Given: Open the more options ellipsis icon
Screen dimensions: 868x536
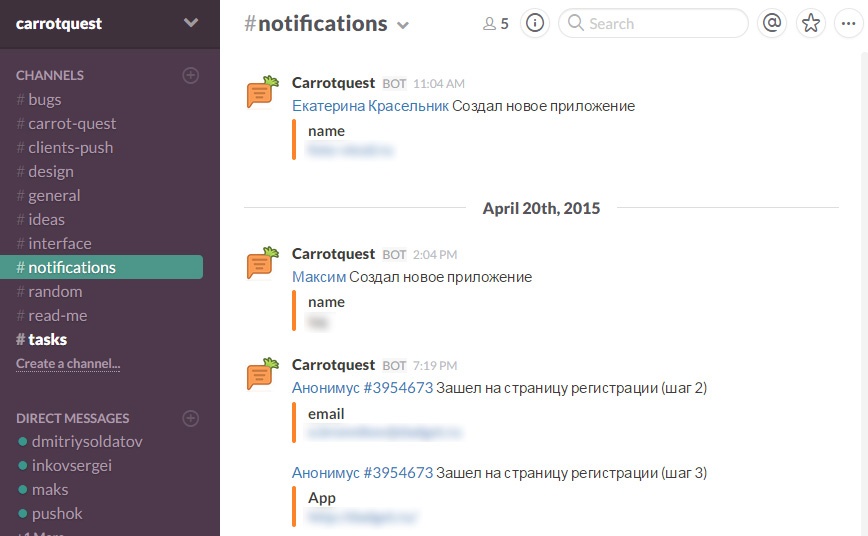Looking at the screenshot, I should click(848, 23).
